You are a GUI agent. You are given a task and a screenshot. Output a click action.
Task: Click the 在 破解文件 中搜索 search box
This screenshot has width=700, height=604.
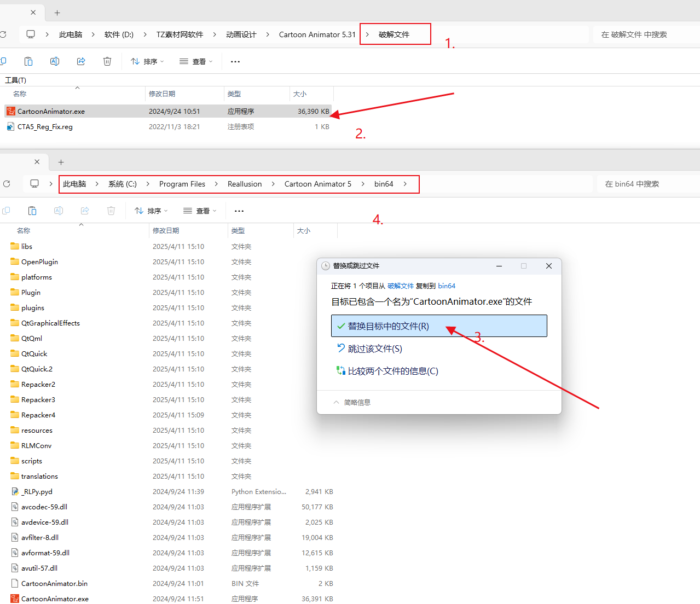click(646, 34)
